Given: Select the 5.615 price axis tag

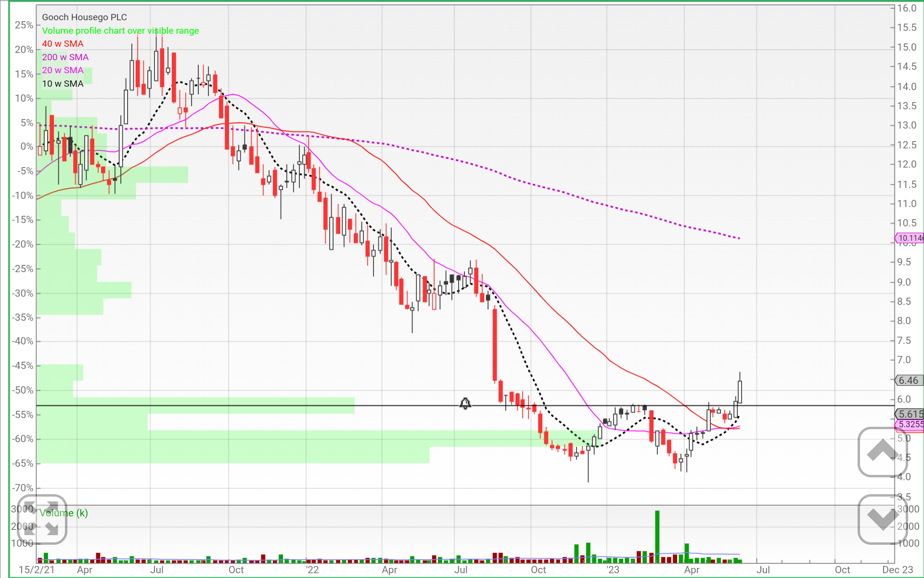Looking at the screenshot, I should 909,414.
